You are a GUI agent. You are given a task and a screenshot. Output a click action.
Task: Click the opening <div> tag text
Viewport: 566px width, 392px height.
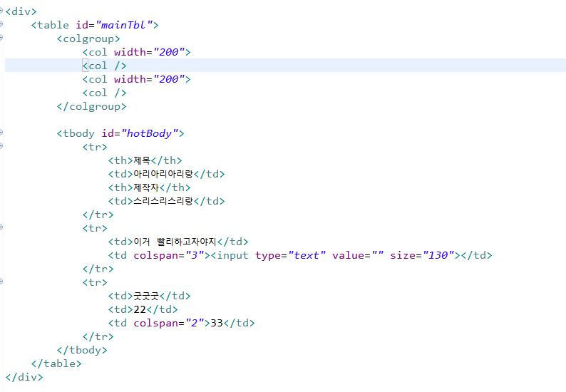click(21, 11)
